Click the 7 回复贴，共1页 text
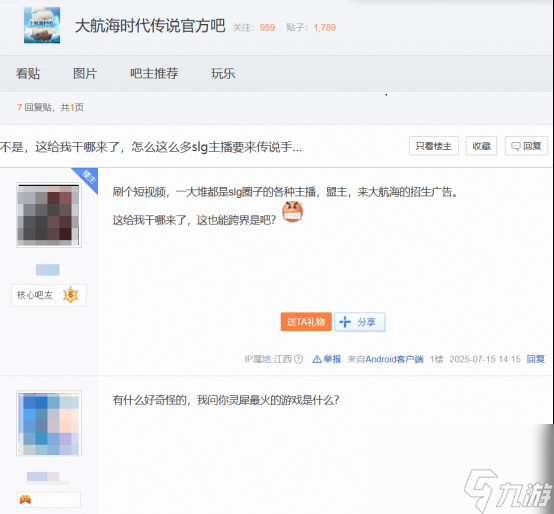 point(51,107)
